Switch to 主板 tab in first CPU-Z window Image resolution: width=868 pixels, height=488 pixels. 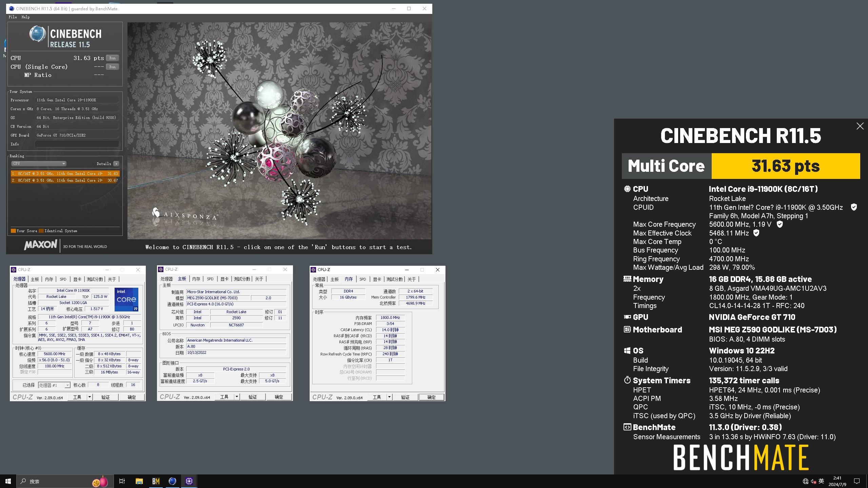[35, 279]
